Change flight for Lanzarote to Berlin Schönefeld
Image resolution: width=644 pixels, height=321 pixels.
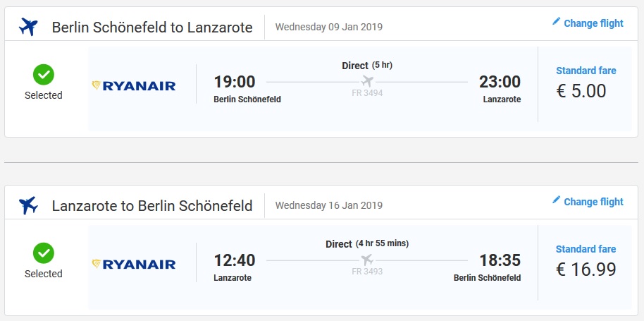pyautogui.click(x=588, y=201)
